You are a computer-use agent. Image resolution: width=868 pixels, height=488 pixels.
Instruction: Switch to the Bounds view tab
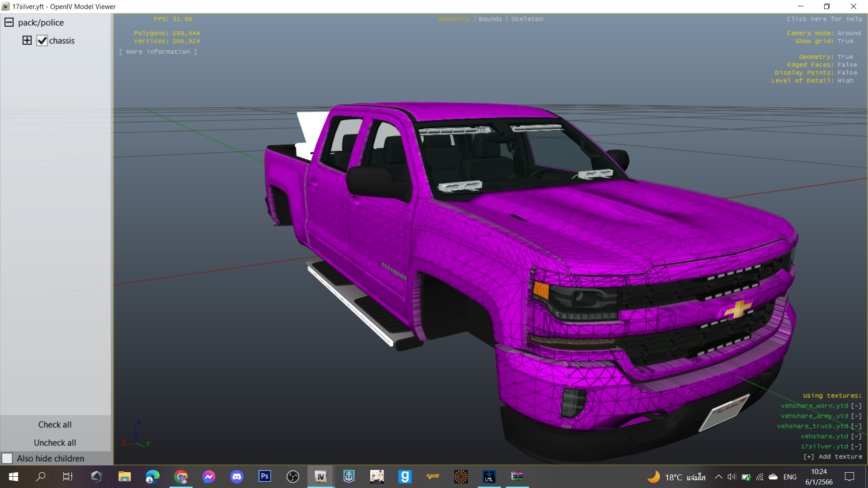tap(490, 19)
